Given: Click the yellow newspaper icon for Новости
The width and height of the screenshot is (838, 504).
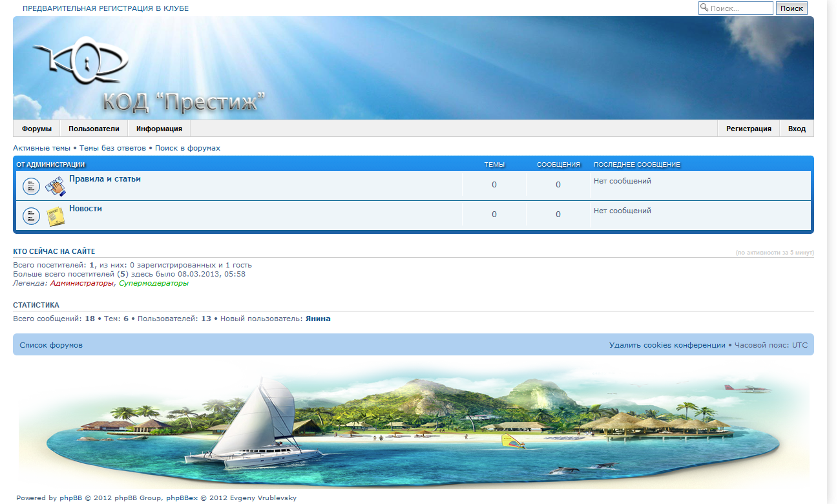Looking at the screenshot, I should click(x=55, y=216).
